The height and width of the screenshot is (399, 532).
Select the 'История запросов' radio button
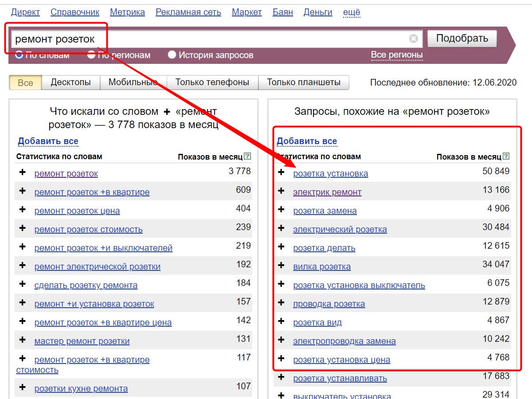[172, 55]
